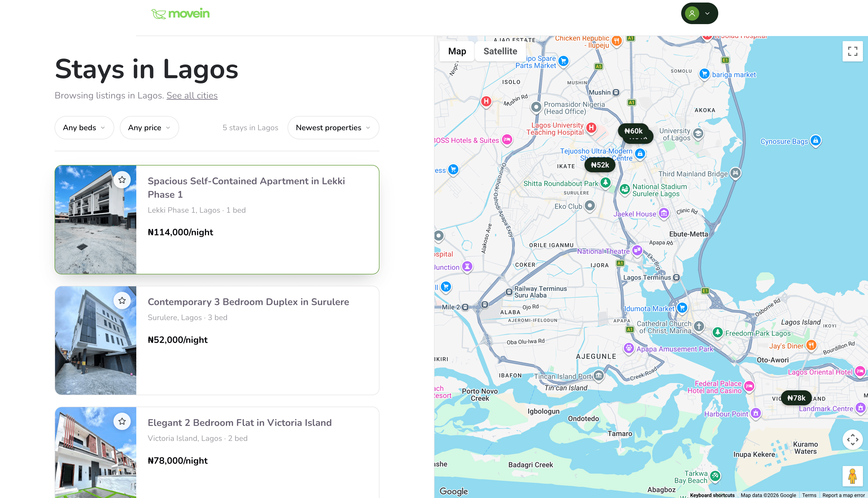Switch to the Map view tab
The width and height of the screenshot is (868, 498).
457,51
